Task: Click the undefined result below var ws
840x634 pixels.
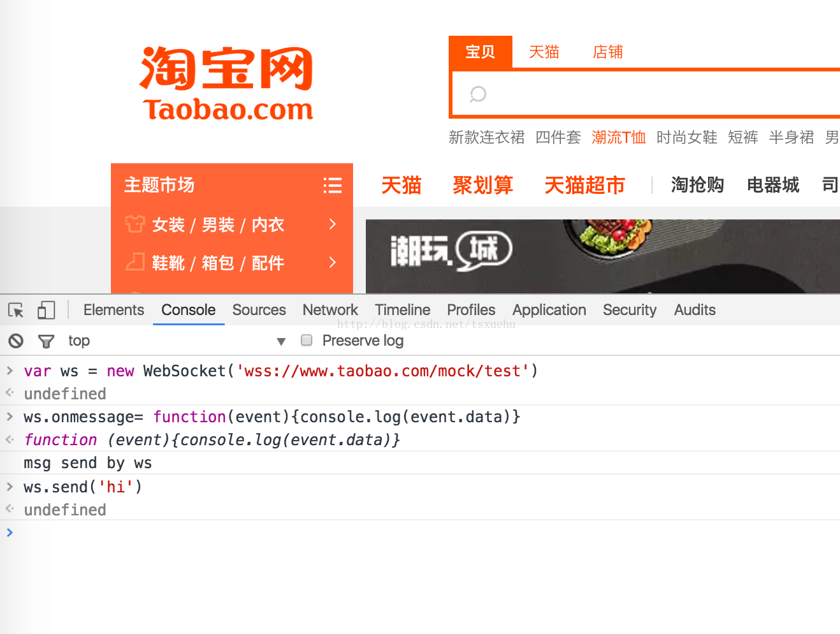Action: (x=65, y=394)
